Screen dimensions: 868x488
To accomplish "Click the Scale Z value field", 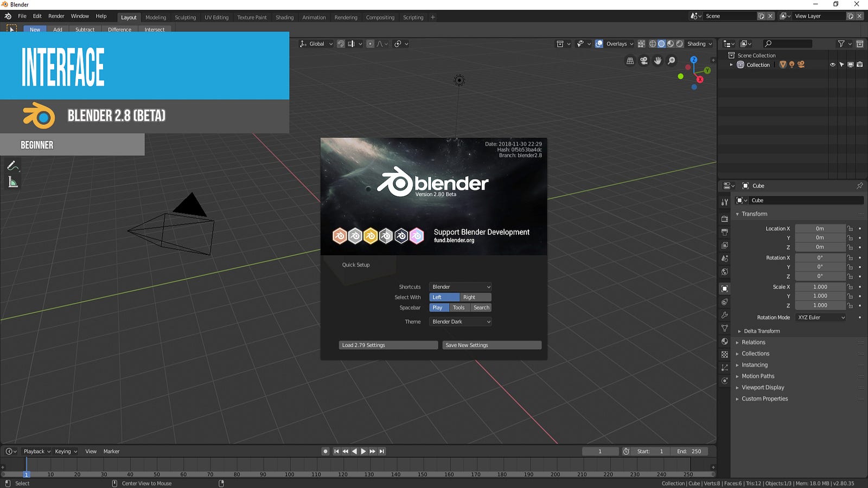I will click(x=820, y=306).
